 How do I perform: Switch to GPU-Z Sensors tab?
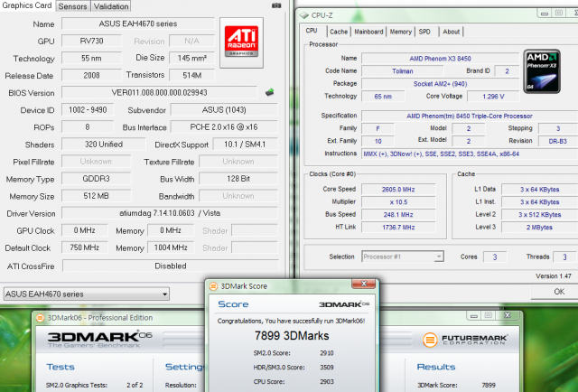coord(72,6)
